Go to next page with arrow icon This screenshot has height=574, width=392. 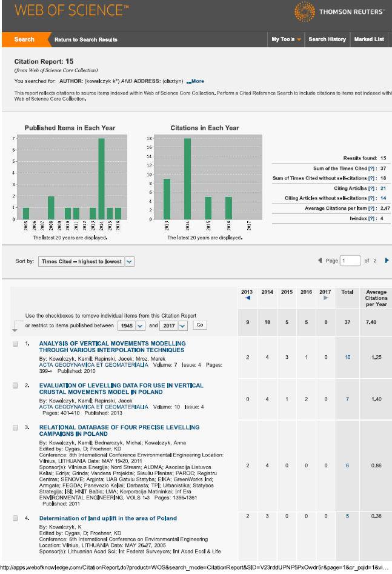[387, 261]
